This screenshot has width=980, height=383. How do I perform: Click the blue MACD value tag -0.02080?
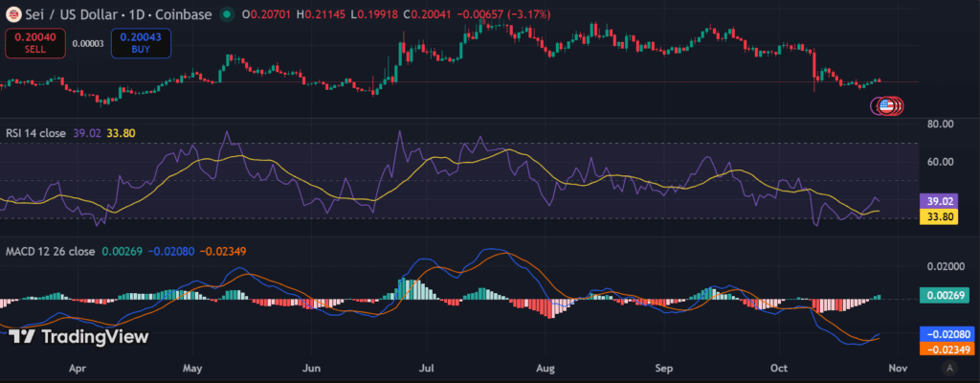945,333
